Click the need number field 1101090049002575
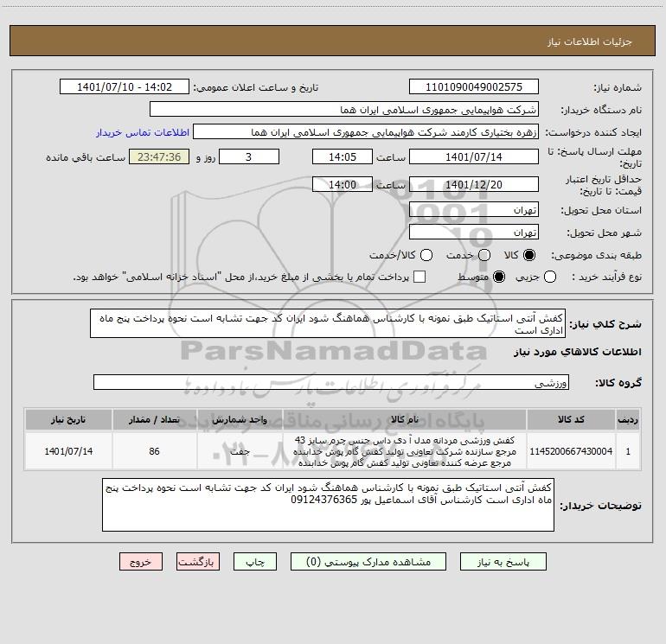Image resolution: width=666 pixels, height=644 pixels. click(x=474, y=87)
